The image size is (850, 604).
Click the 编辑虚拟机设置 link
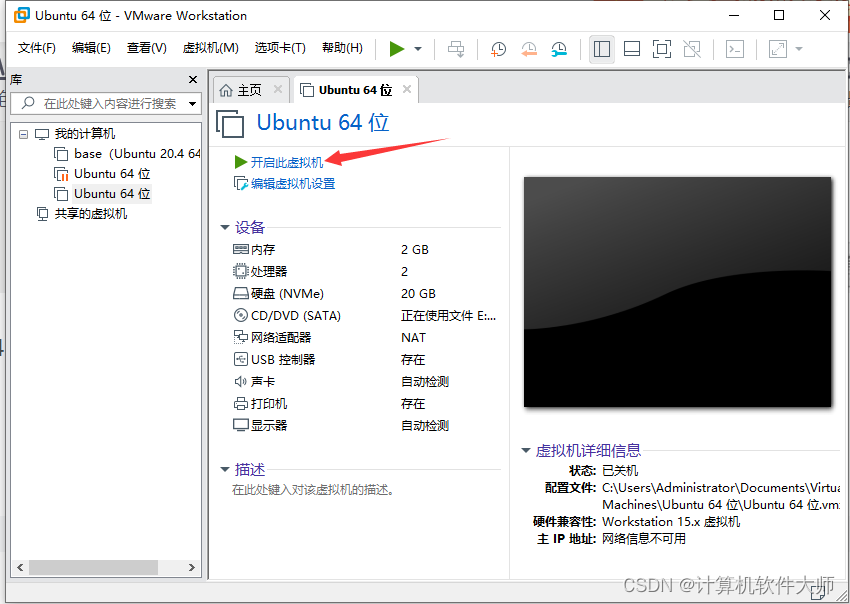pos(293,184)
